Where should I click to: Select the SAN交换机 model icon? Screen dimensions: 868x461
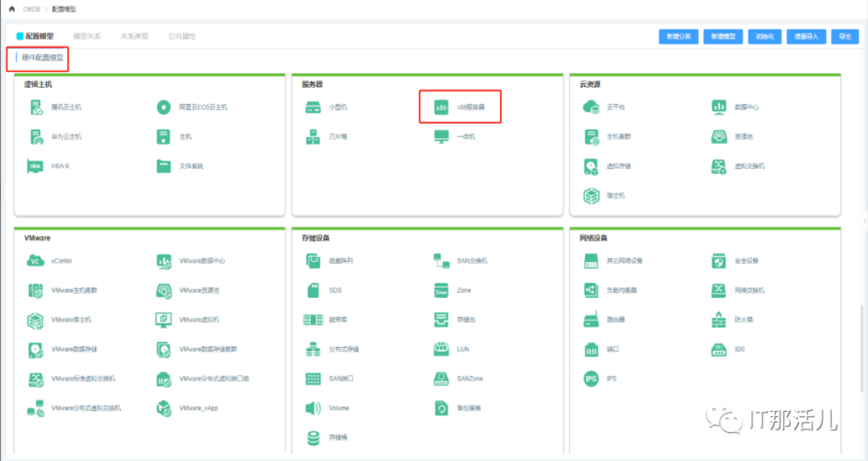(x=441, y=261)
